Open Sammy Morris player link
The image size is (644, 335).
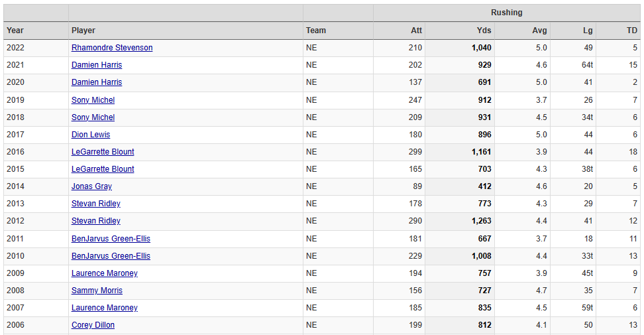pyautogui.click(x=97, y=291)
